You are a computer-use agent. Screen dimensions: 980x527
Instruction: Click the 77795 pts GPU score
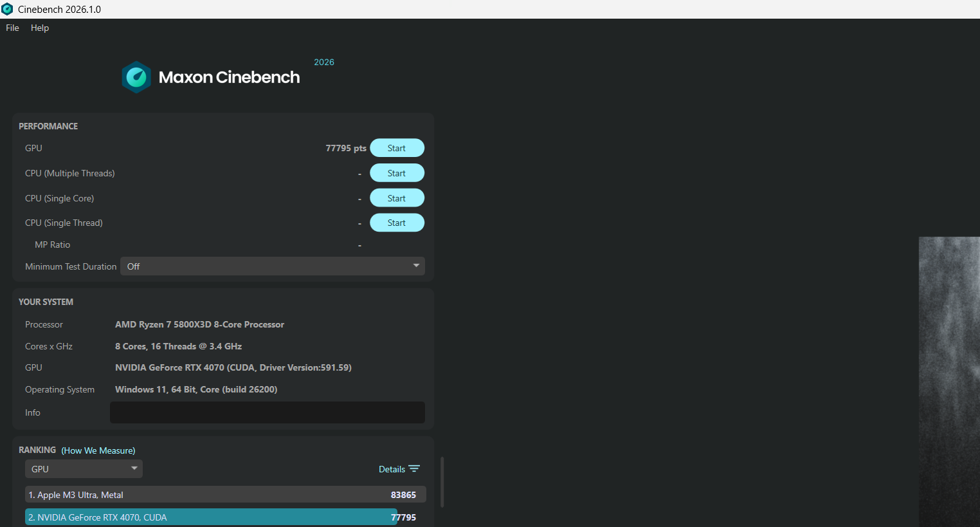click(346, 148)
